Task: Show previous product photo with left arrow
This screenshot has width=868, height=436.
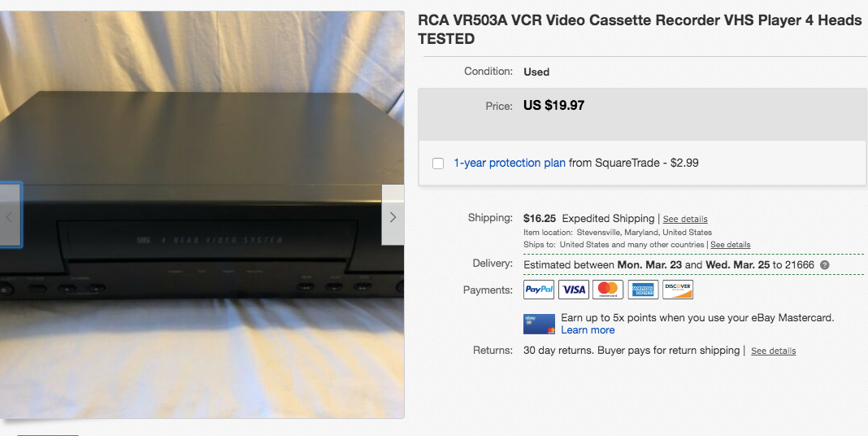Action: coord(10,215)
